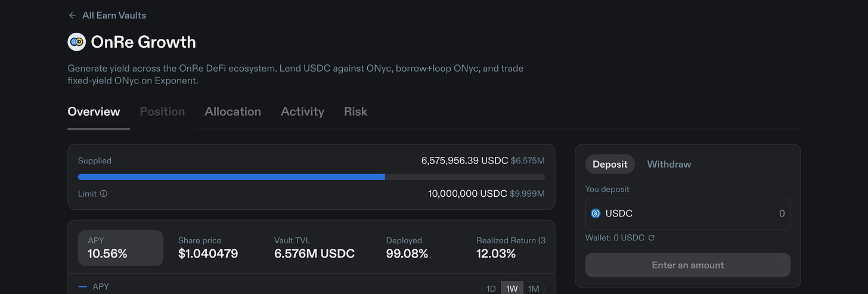
Task: Toggle to the Withdraw mode
Action: 669,164
